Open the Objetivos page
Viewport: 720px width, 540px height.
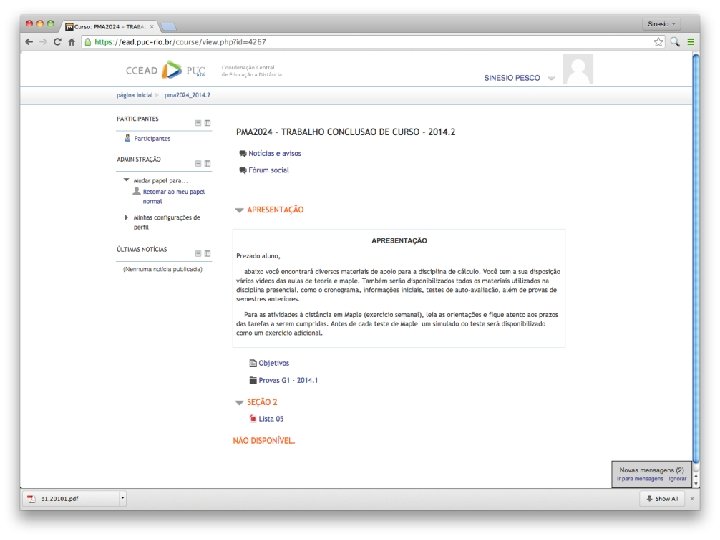pos(274,363)
